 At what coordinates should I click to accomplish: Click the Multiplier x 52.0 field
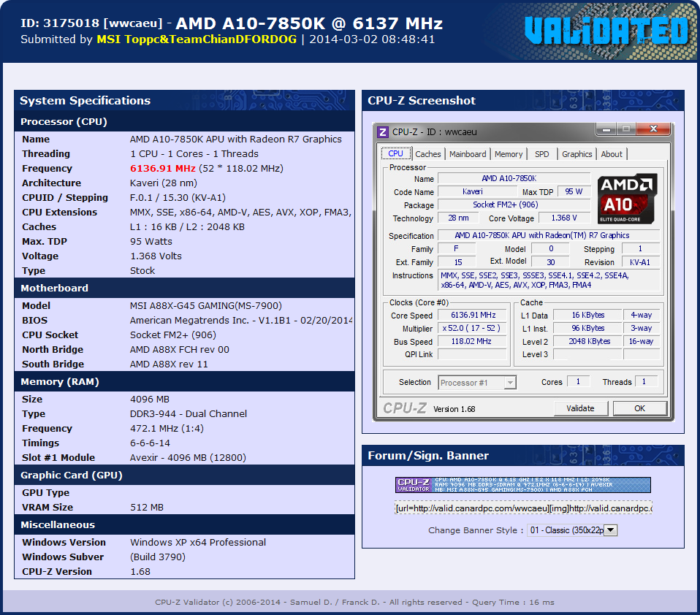[472, 328]
